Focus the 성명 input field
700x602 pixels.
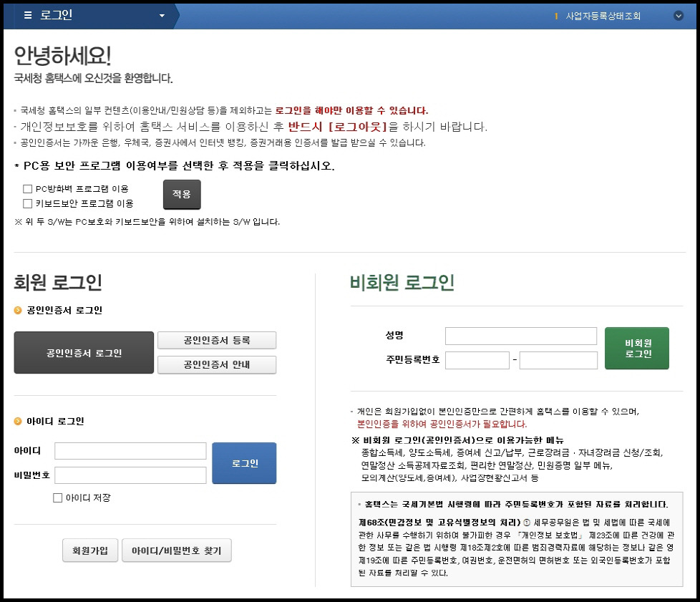(521, 336)
